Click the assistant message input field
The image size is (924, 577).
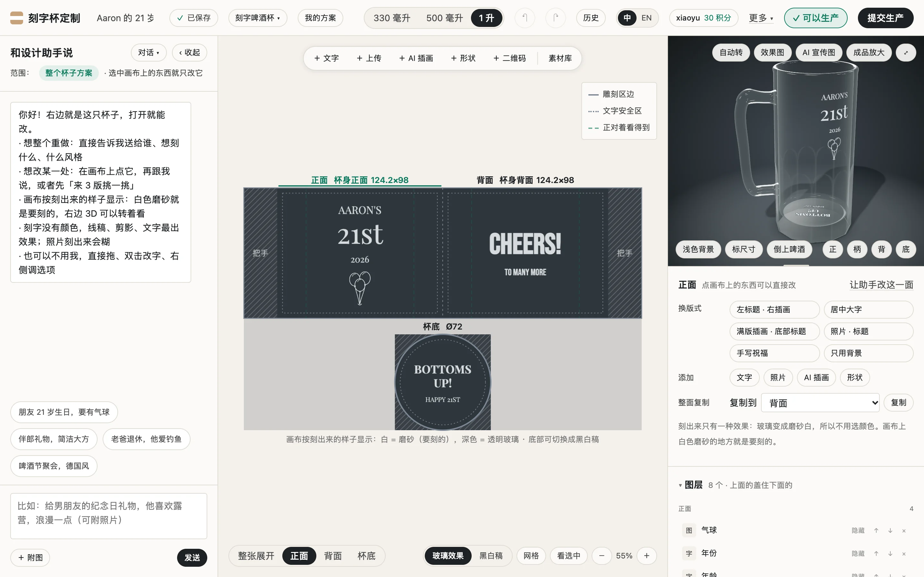tap(109, 516)
